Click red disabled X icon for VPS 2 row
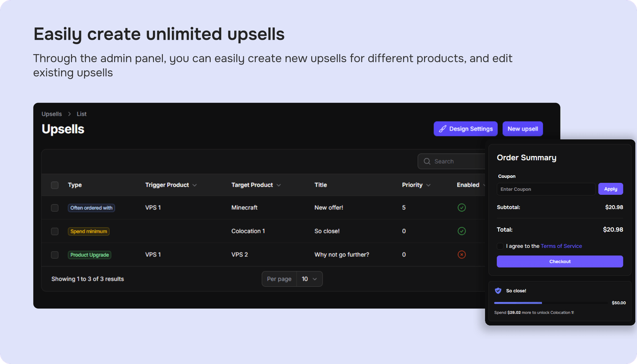 461,255
